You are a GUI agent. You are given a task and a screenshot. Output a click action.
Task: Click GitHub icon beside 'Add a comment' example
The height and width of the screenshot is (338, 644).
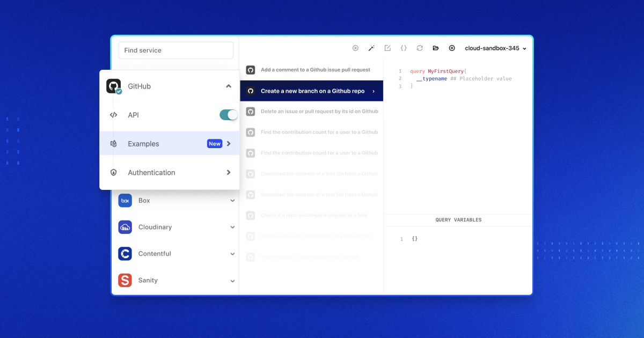(250, 70)
